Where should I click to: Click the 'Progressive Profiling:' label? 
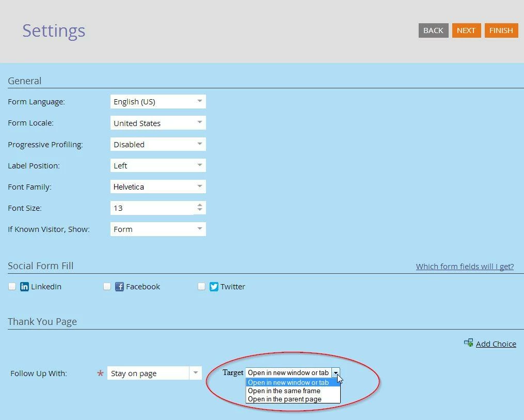(x=45, y=145)
